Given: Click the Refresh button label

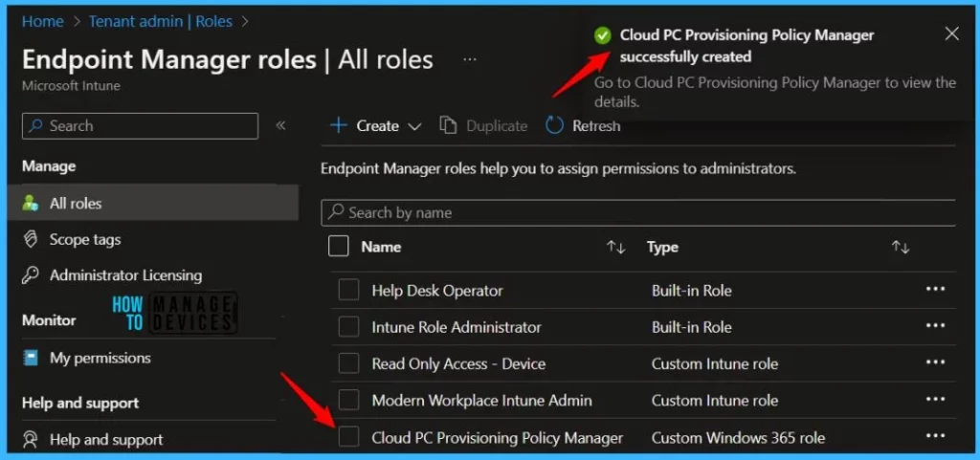Looking at the screenshot, I should [x=596, y=126].
